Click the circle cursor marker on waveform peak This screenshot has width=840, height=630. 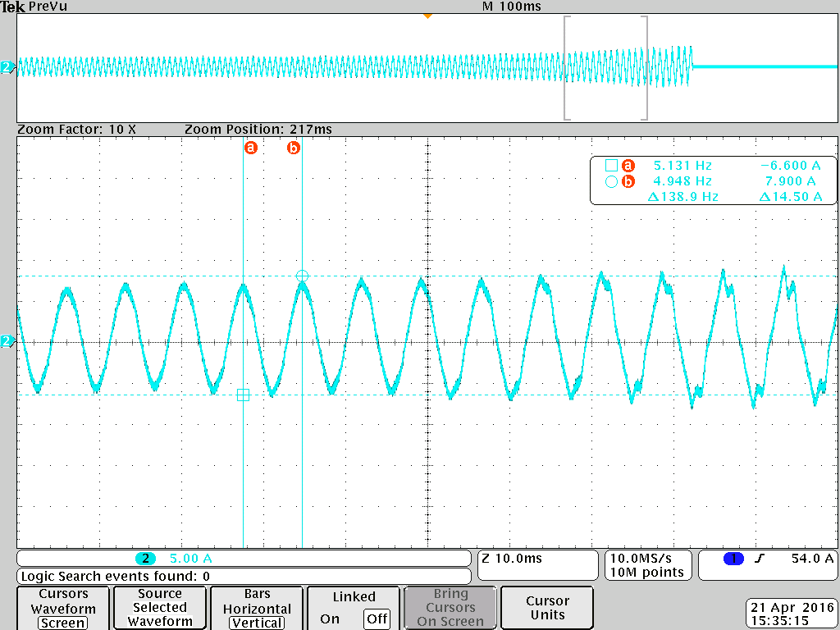302,276
